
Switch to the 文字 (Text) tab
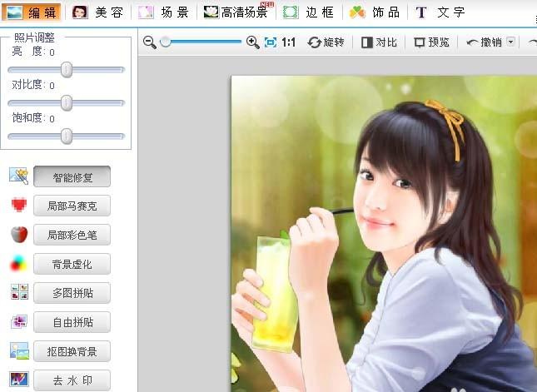440,12
